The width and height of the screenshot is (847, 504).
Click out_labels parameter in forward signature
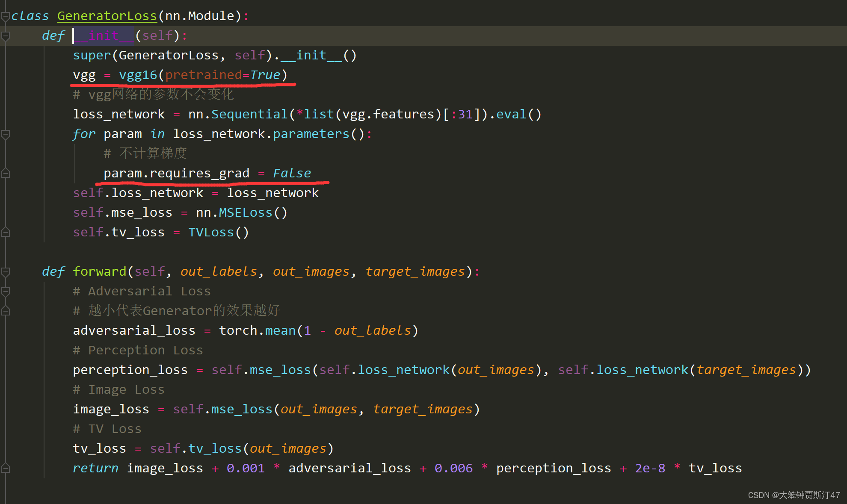click(219, 272)
